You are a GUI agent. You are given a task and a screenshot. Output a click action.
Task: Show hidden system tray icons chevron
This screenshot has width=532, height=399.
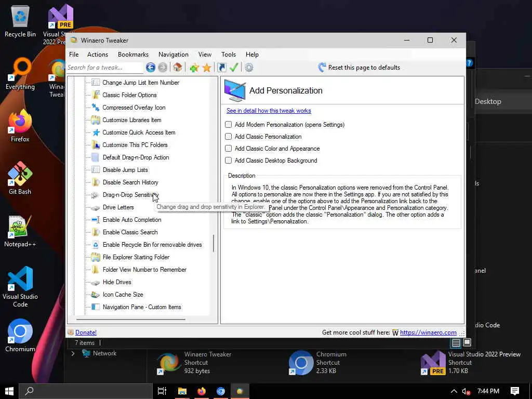[454, 391]
